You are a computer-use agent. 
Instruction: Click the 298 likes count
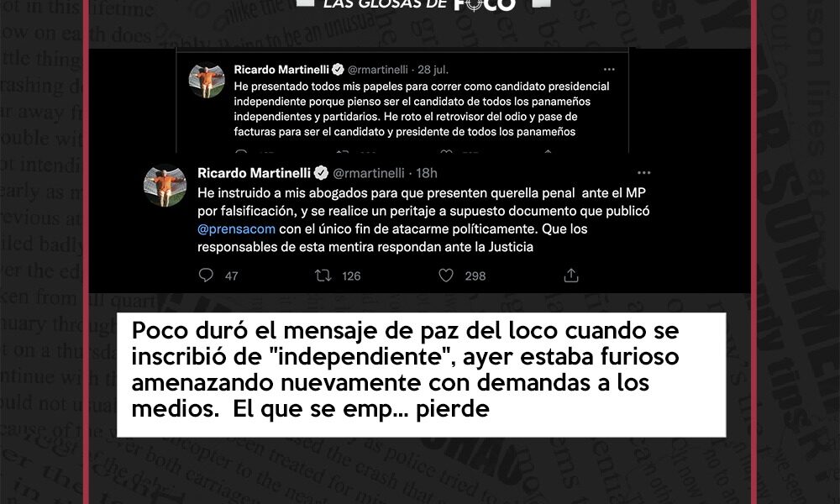(475, 276)
